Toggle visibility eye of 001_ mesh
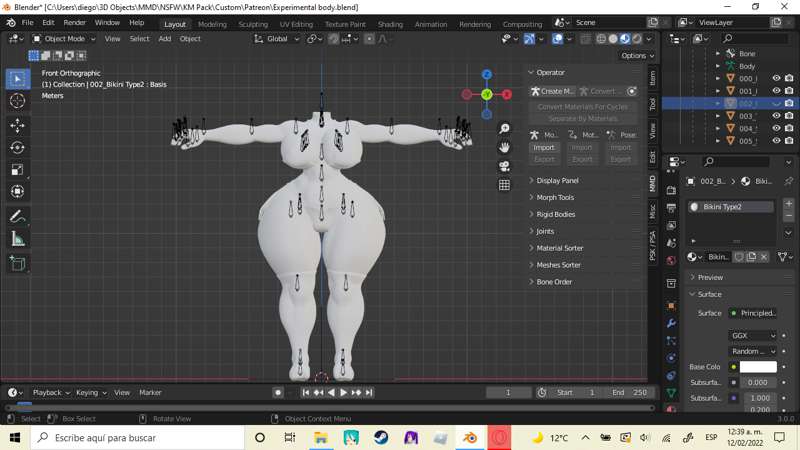Image resolution: width=800 pixels, height=450 pixels. tap(776, 91)
